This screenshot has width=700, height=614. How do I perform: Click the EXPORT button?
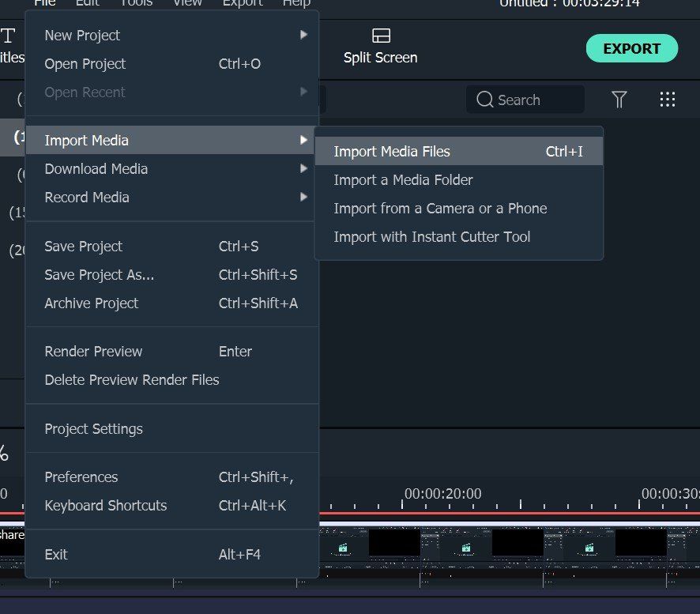(x=632, y=48)
